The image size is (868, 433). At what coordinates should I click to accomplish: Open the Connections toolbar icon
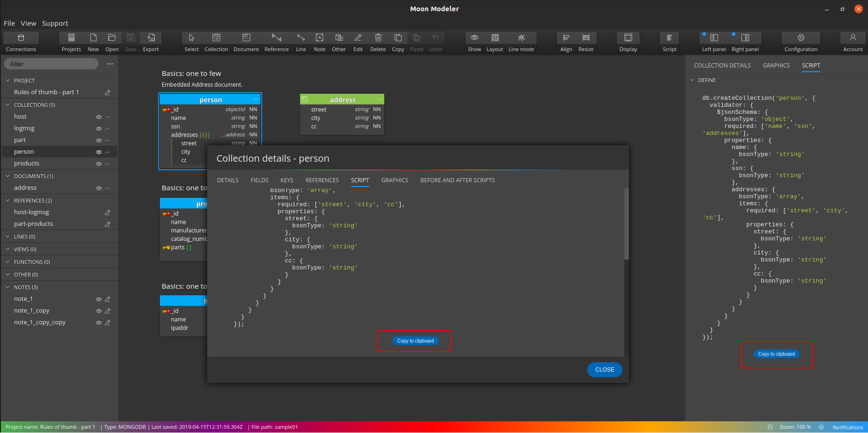[21, 38]
